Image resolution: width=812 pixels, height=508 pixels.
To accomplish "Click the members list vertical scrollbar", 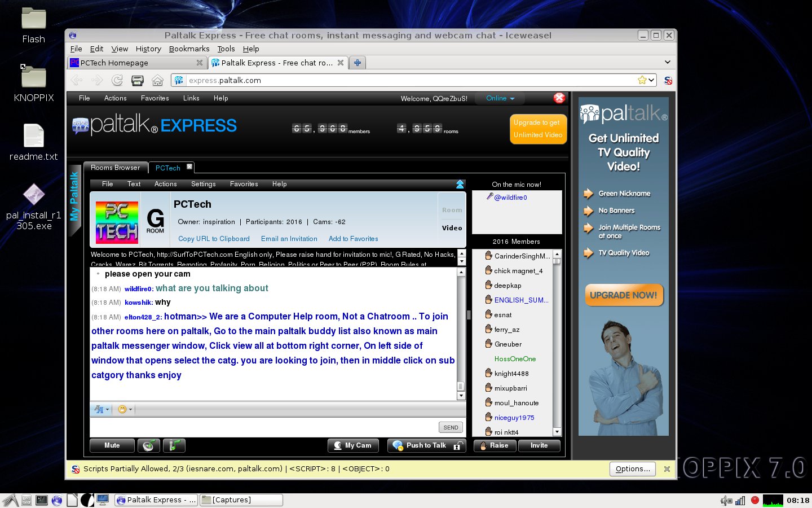I will 557,343.
